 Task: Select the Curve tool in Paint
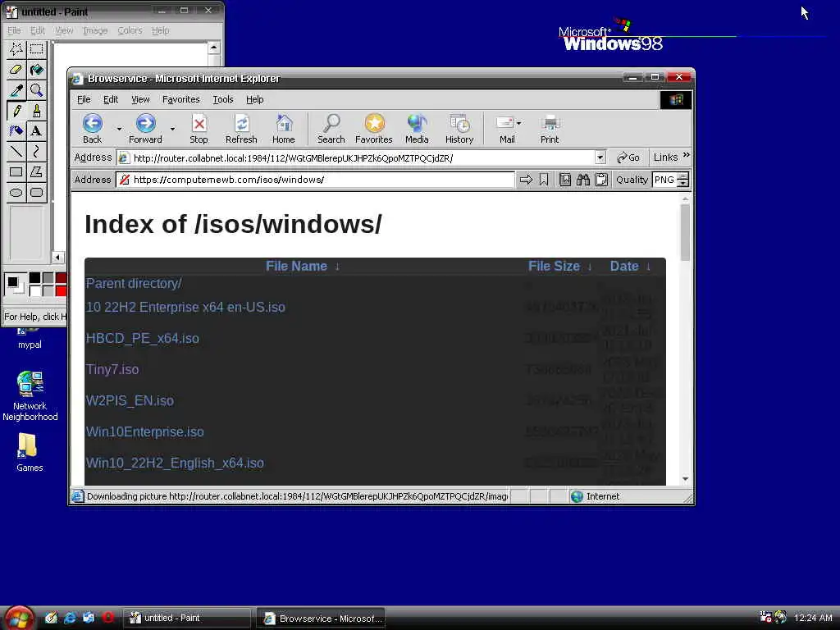(x=36, y=151)
